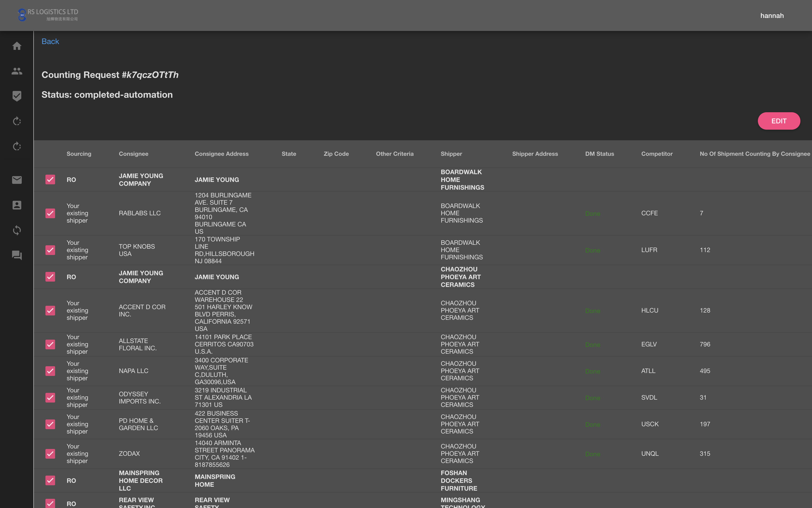This screenshot has height=508, width=812.
Task: Click competitor code SVDL
Action: [x=649, y=397]
